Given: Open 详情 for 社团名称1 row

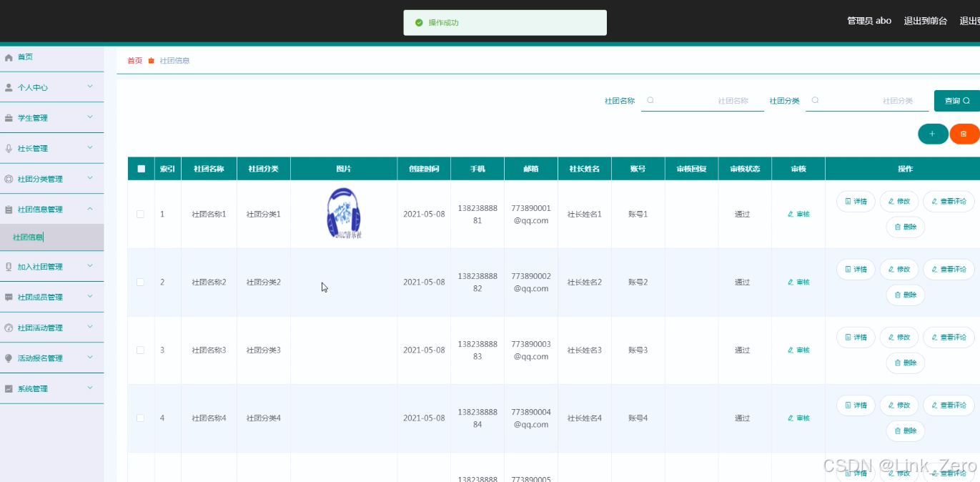Looking at the screenshot, I should pyautogui.click(x=856, y=202).
